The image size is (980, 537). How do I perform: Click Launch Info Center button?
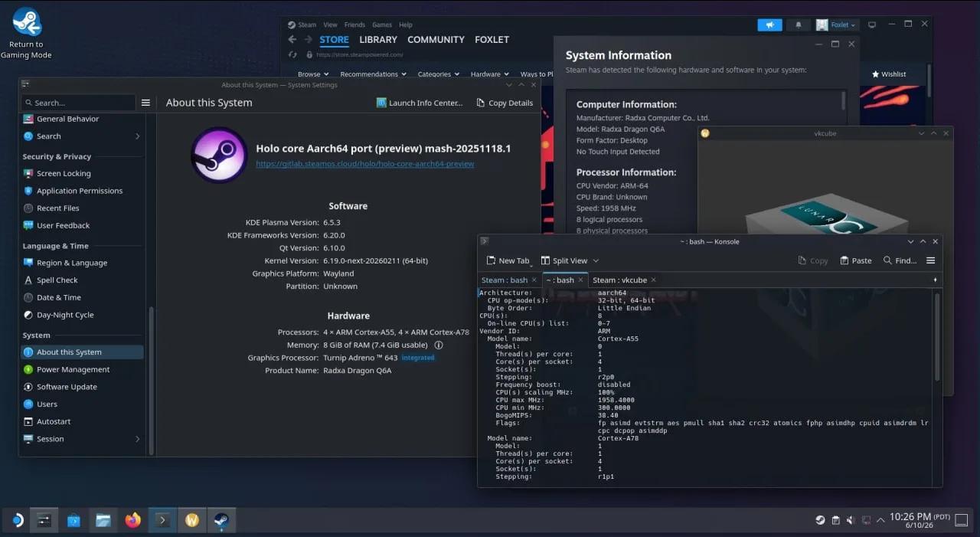(x=420, y=103)
